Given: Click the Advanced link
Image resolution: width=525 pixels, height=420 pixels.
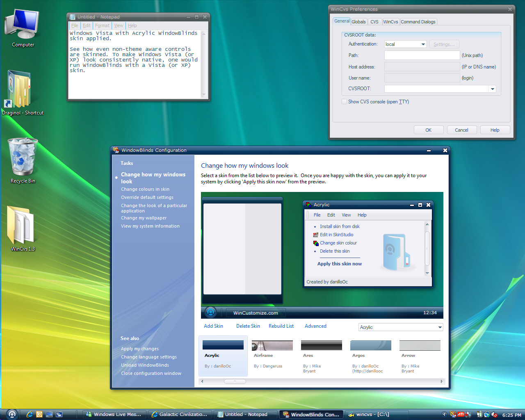Looking at the screenshot, I should pyautogui.click(x=315, y=326).
